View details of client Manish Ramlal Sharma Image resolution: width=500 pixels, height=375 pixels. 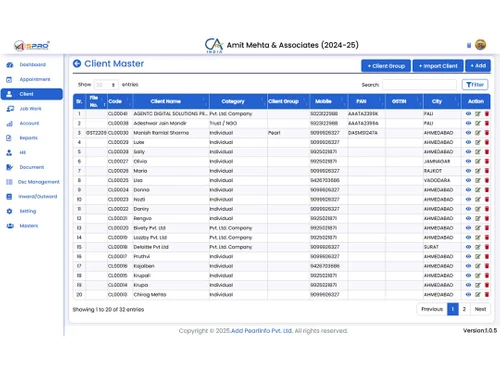(468, 133)
